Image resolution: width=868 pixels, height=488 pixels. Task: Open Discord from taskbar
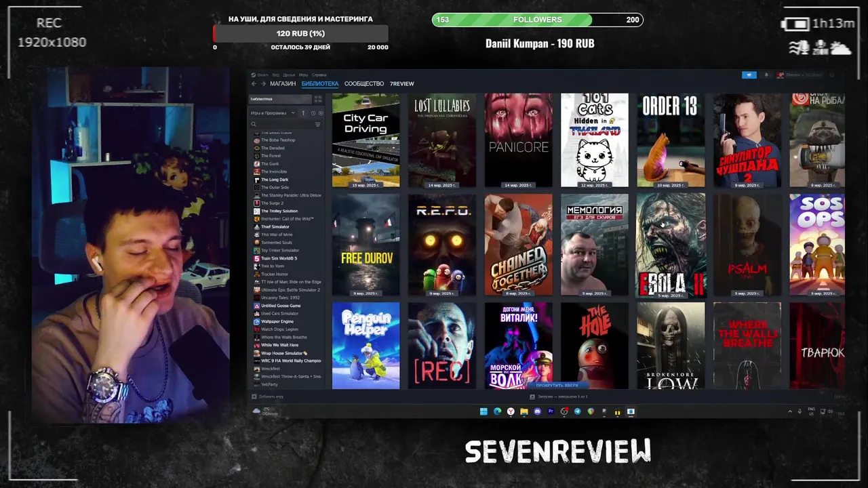click(x=538, y=411)
